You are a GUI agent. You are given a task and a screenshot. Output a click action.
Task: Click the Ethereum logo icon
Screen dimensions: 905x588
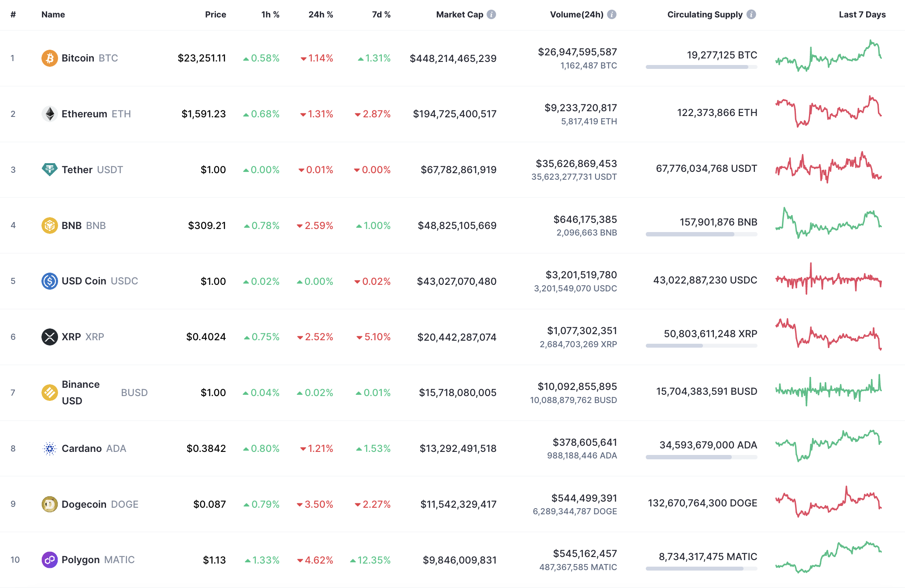[50, 113]
